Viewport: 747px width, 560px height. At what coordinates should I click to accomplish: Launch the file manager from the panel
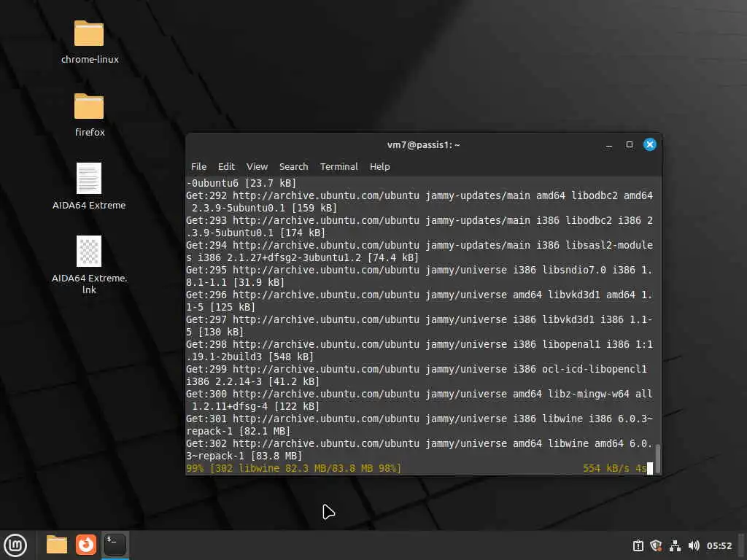click(x=57, y=545)
